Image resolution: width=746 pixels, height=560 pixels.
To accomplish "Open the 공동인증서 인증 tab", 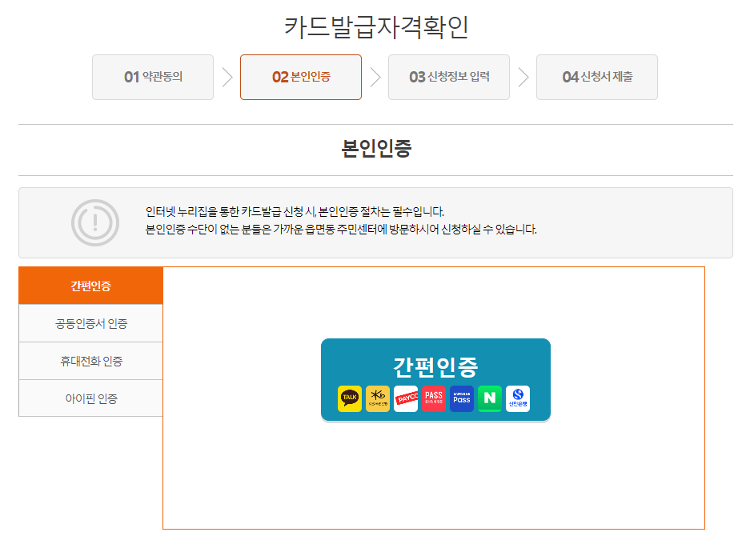I will (x=90, y=322).
